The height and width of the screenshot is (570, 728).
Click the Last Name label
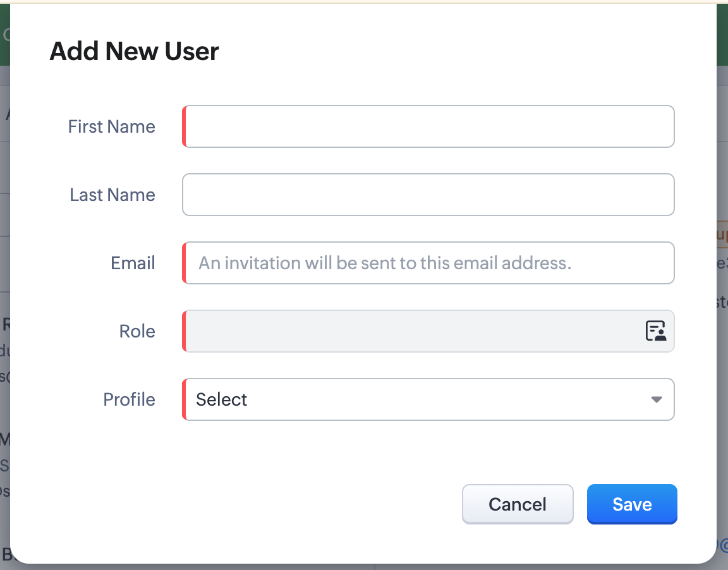[x=112, y=195]
